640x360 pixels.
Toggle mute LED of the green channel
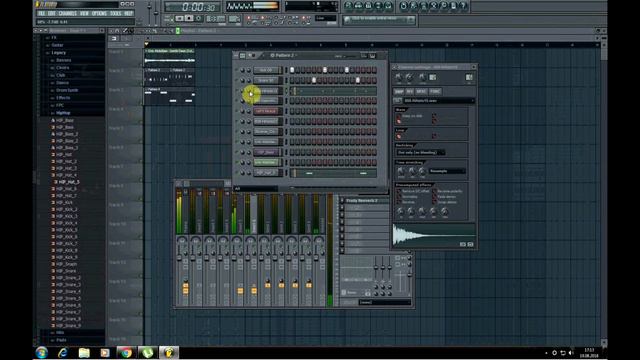tap(236, 162)
